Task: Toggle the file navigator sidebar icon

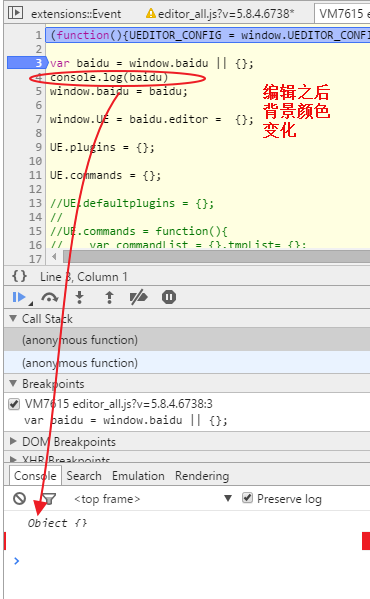Action: (15, 13)
